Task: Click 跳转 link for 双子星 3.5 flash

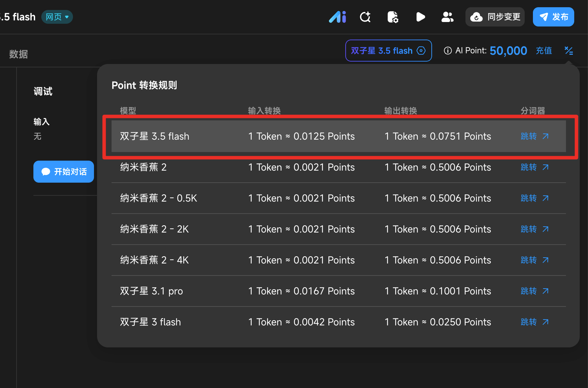Action: point(535,136)
